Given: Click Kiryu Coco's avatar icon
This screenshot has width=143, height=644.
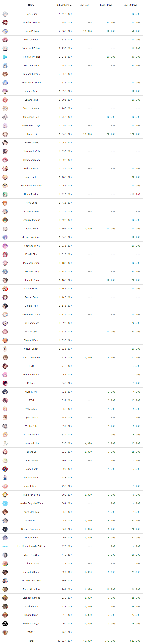Looking at the screenshot, I should 5,203.
